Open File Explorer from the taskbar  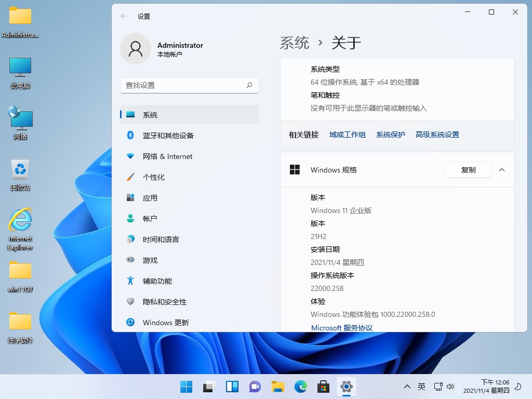[x=277, y=387]
